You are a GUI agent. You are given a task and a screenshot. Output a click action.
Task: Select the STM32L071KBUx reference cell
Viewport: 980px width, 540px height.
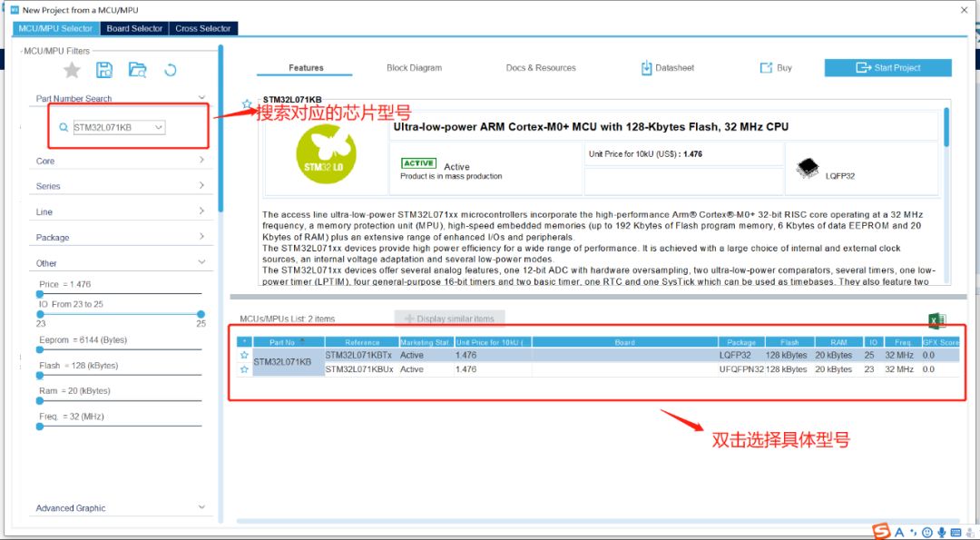(362, 369)
